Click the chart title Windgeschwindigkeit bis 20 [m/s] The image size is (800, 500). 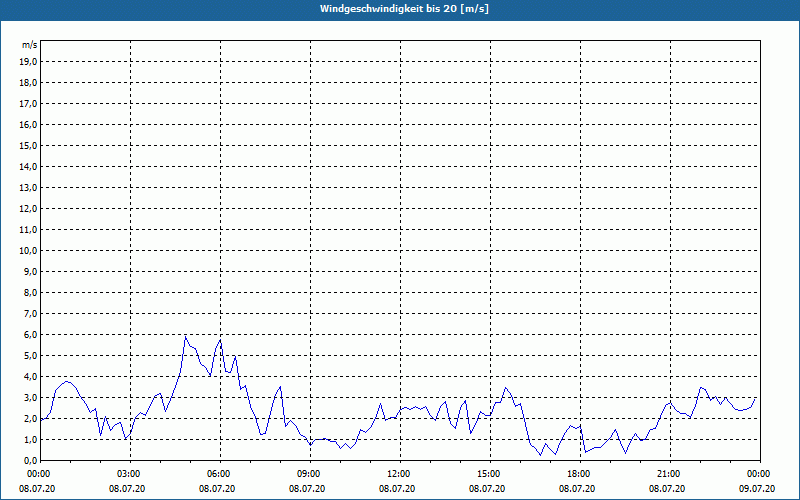tap(404, 9)
